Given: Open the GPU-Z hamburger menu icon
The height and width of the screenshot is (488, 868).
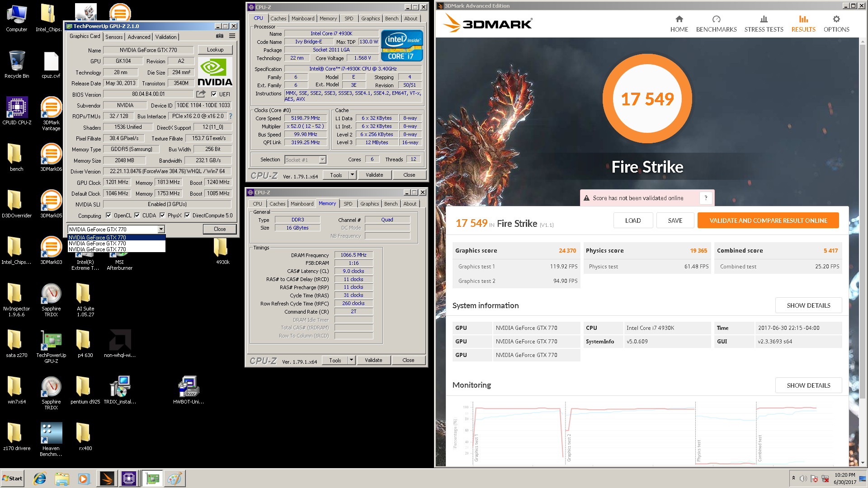Looking at the screenshot, I should [232, 36].
